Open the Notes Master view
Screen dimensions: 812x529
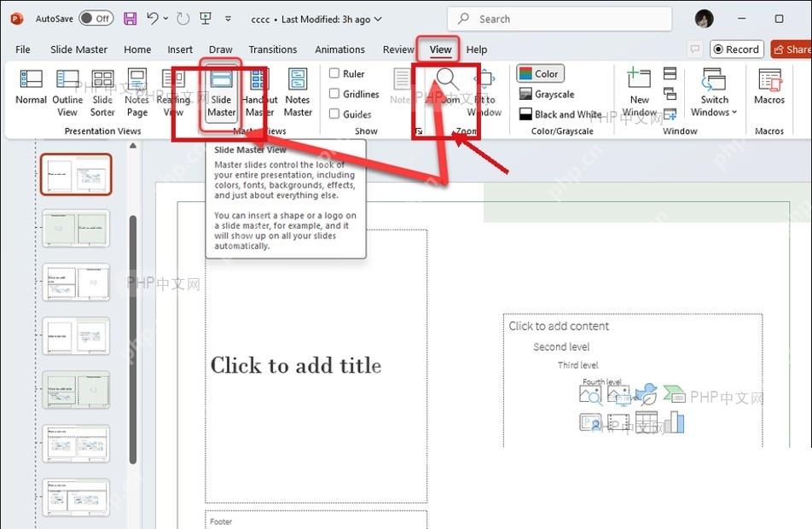[x=298, y=93]
